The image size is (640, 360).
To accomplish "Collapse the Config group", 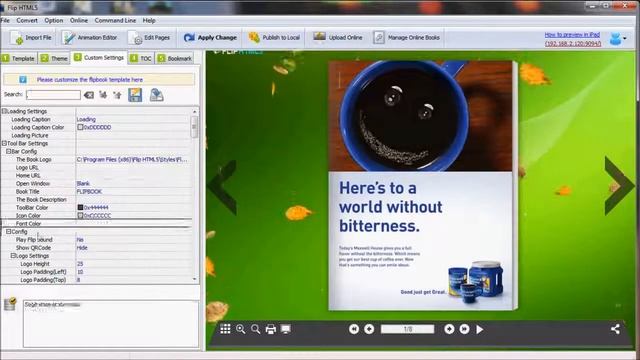I will tap(8, 231).
